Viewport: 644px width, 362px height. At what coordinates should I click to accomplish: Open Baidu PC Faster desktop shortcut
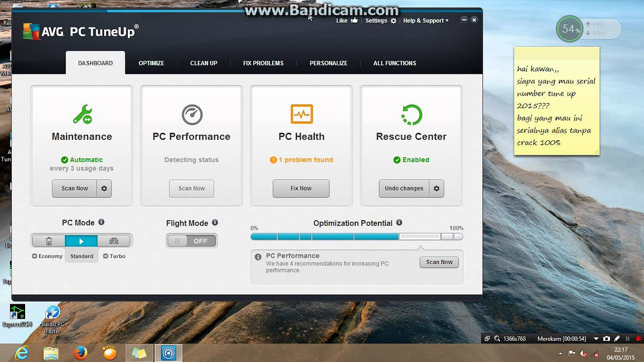click(53, 320)
